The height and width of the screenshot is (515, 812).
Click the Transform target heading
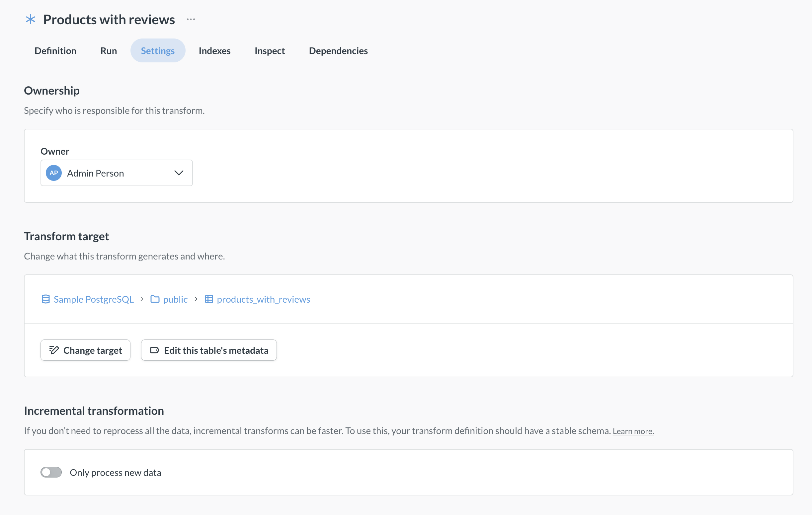click(x=66, y=236)
